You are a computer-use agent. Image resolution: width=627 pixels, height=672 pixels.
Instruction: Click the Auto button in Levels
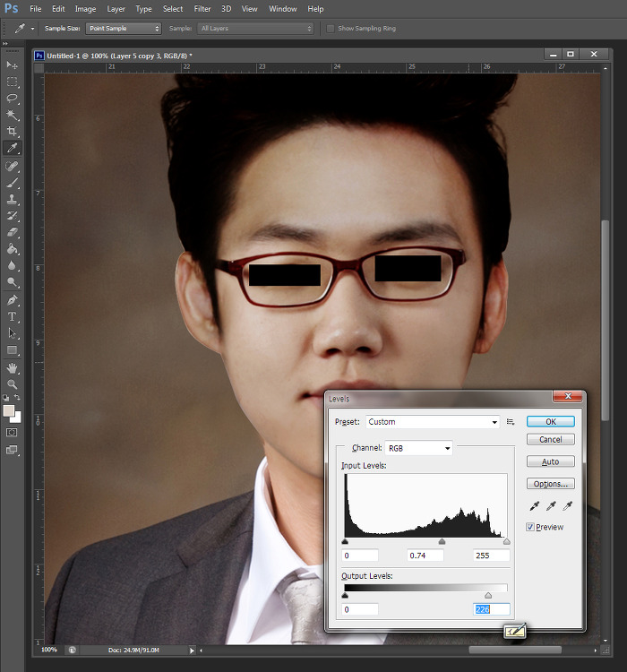click(550, 461)
